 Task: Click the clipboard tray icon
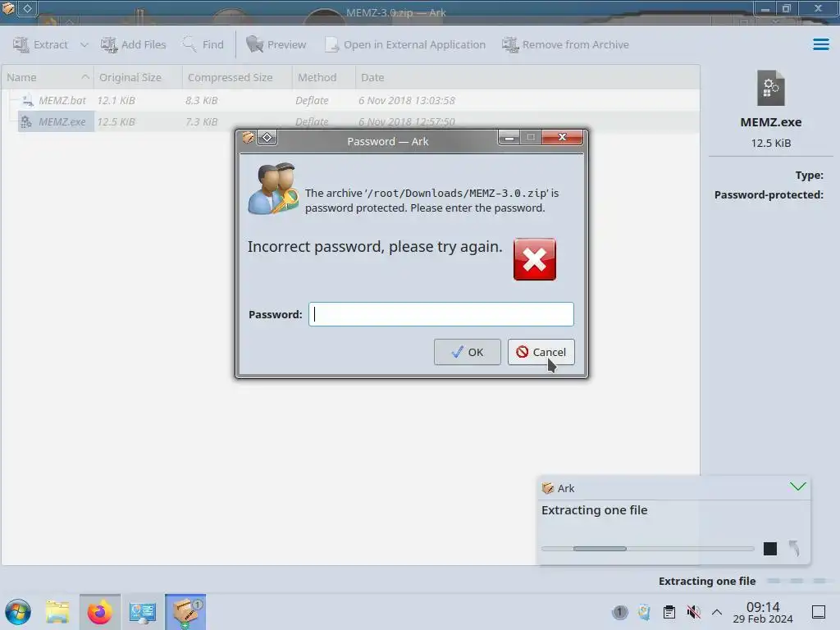(669, 612)
